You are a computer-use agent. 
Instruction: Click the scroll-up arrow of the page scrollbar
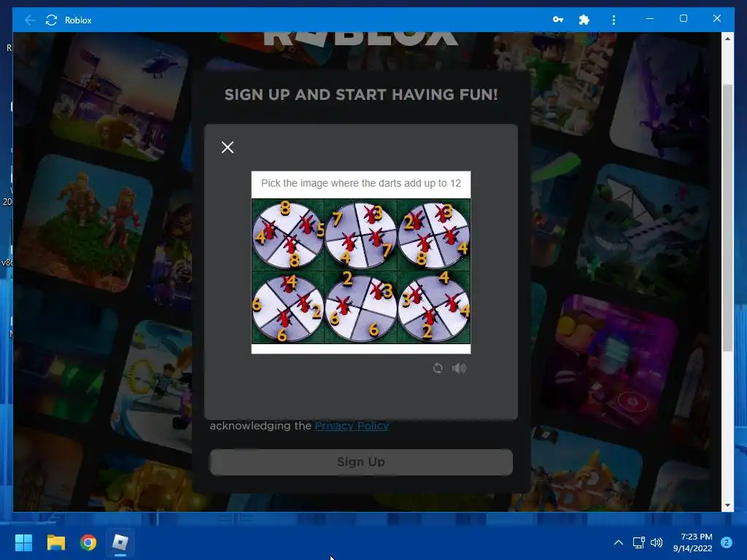click(727, 39)
